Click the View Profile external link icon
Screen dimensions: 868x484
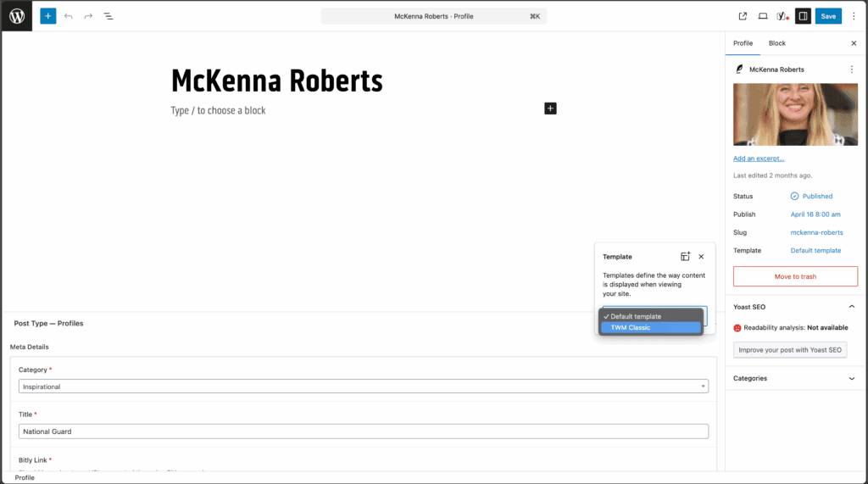743,16
